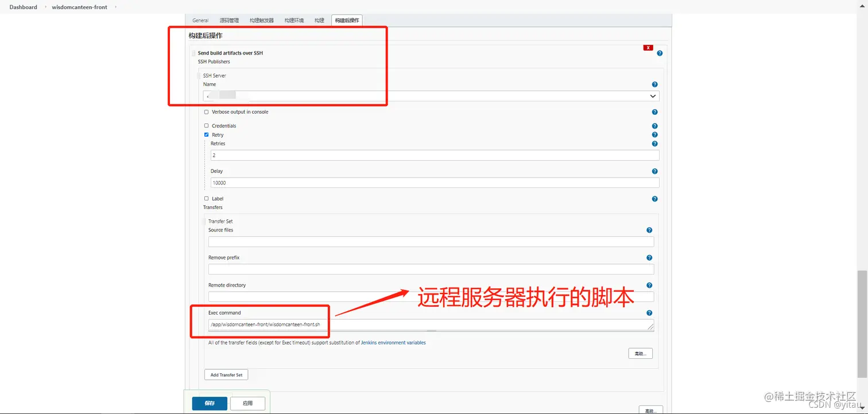This screenshot has width=868, height=414.
Task: Open help icon for Credentials option
Action: tap(654, 126)
